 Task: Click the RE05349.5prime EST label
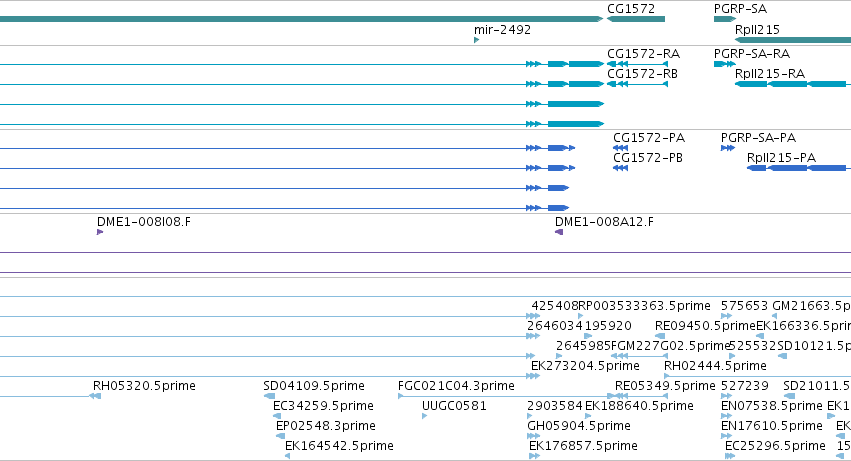click(665, 386)
